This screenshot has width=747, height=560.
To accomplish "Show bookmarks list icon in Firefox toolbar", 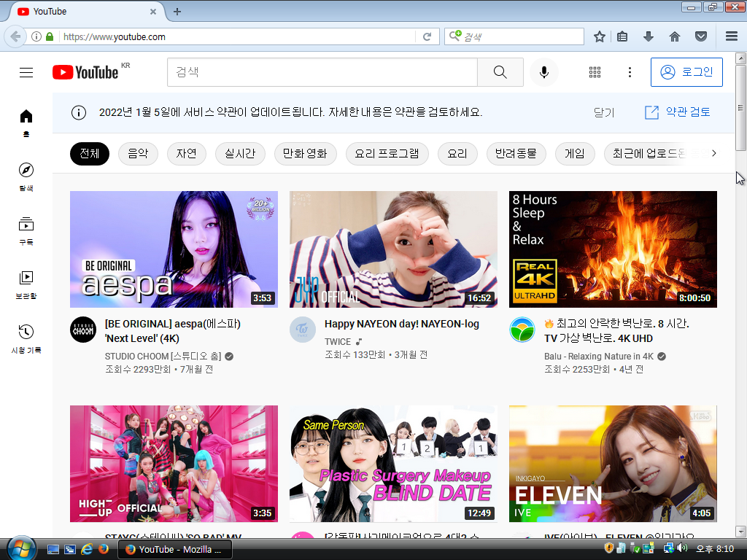I will 622,36.
